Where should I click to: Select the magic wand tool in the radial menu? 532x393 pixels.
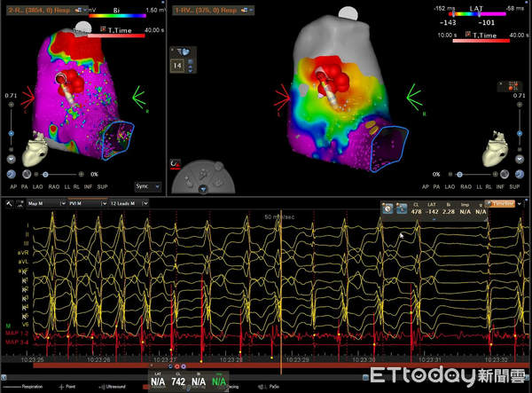(x=203, y=175)
